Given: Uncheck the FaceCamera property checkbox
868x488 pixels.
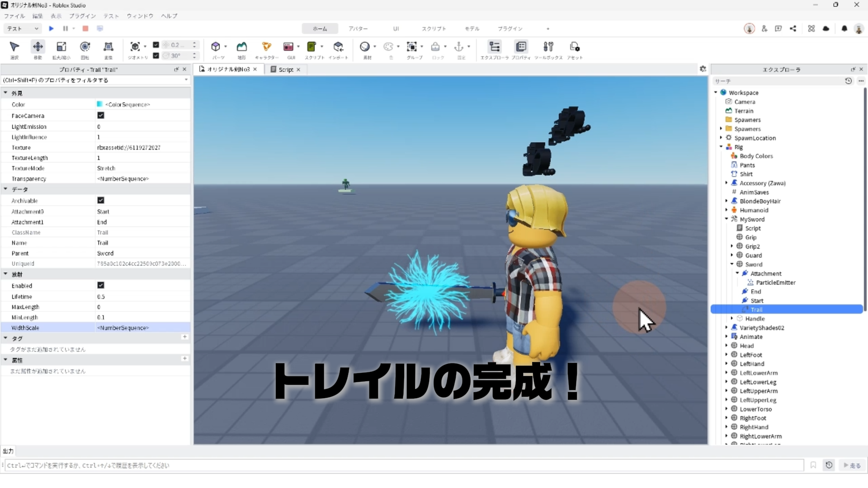Looking at the screenshot, I should [x=101, y=116].
